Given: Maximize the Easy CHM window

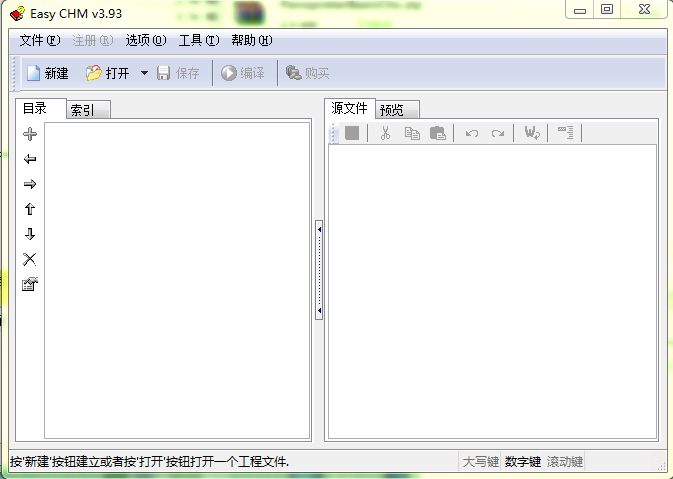Looking at the screenshot, I should pyautogui.click(x=607, y=9).
